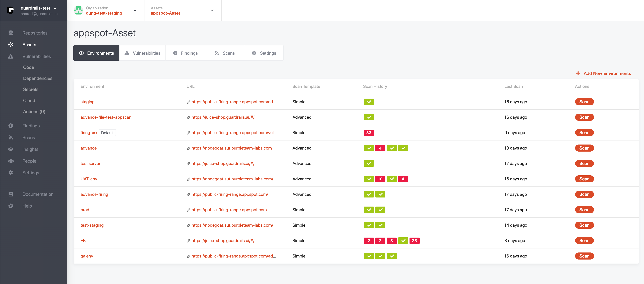The height and width of the screenshot is (284, 644).
Task: Click Scan button for firing-xss environment
Action: [x=584, y=132]
